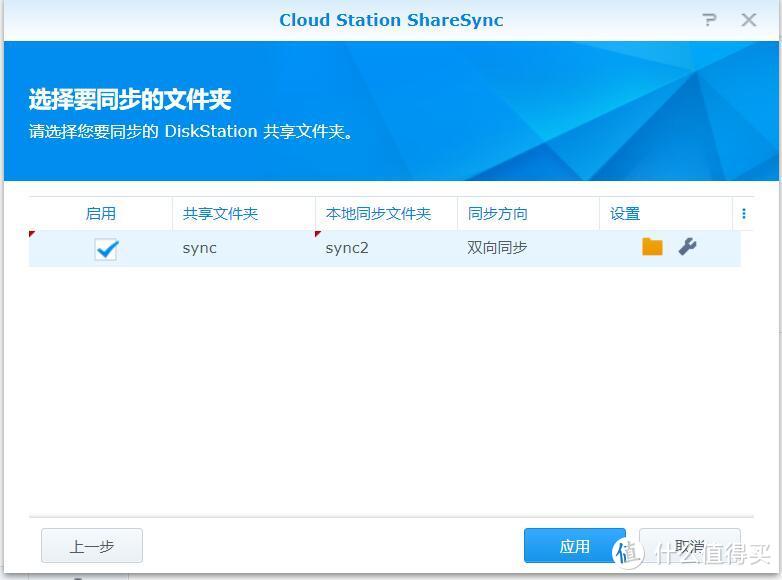The width and height of the screenshot is (782, 580).
Task: Click the subtitle mentioning DiskStation 共享文件夹
Action: pos(192,132)
